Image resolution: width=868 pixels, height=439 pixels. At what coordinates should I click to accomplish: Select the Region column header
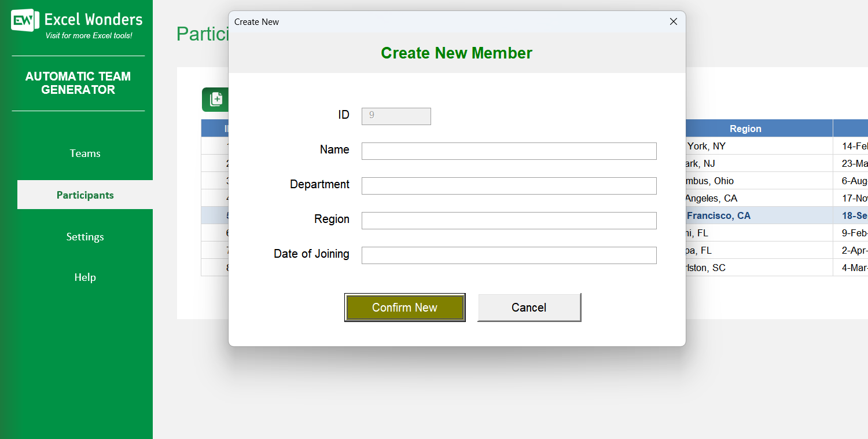tap(745, 128)
